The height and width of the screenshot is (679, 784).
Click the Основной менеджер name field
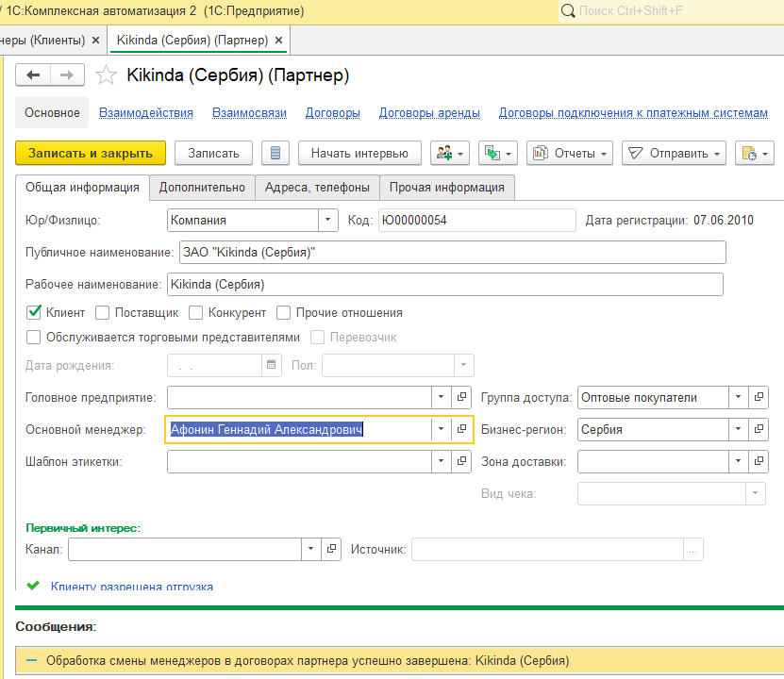tap(299, 429)
